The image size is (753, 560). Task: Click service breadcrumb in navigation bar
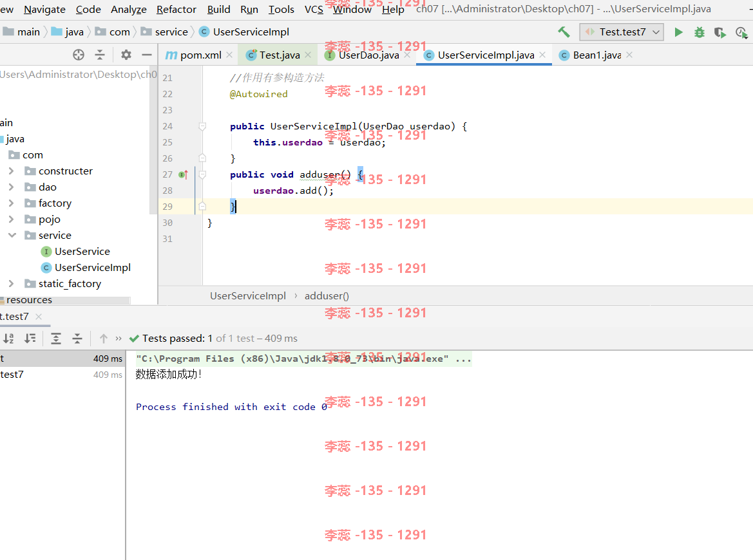pos(164,32)
